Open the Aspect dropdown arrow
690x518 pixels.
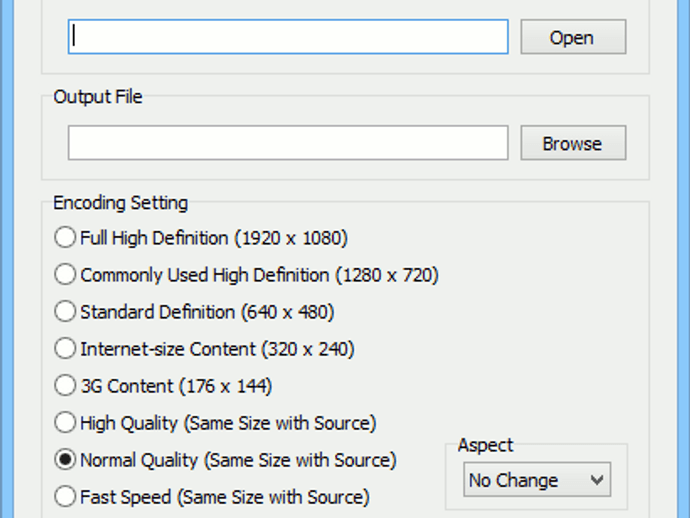tap(597, 480)
